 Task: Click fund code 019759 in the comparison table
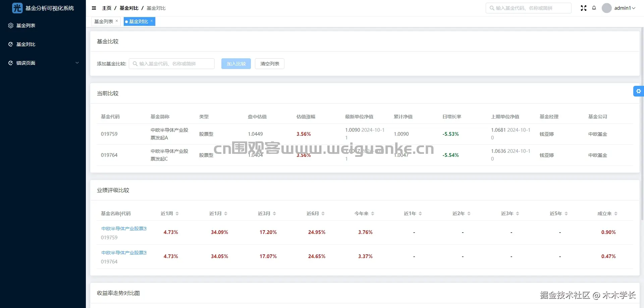pos(109,134)
